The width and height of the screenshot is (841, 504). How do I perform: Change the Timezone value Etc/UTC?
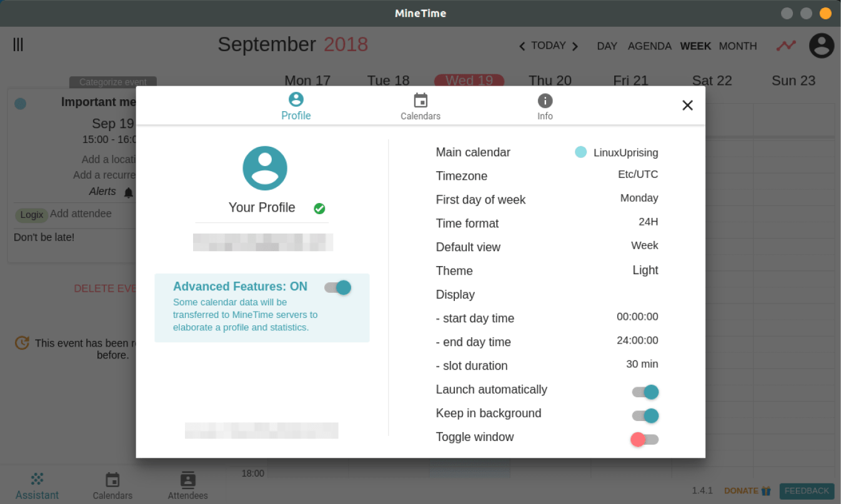tap(637, 175)
